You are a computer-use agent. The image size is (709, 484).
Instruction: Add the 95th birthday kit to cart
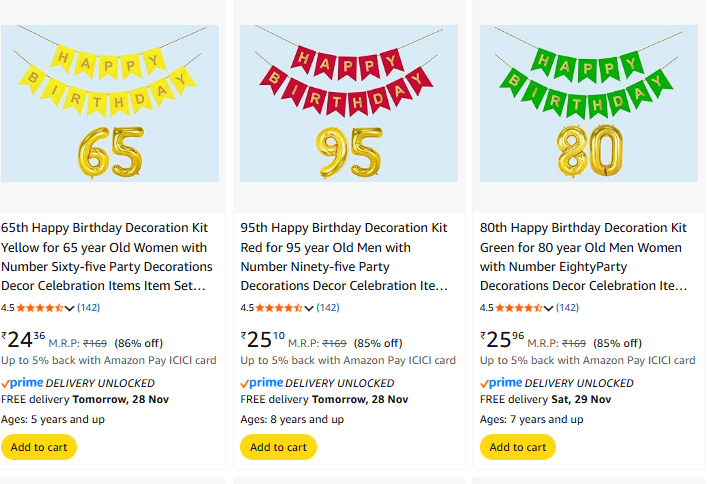click(x=278, y=447)
